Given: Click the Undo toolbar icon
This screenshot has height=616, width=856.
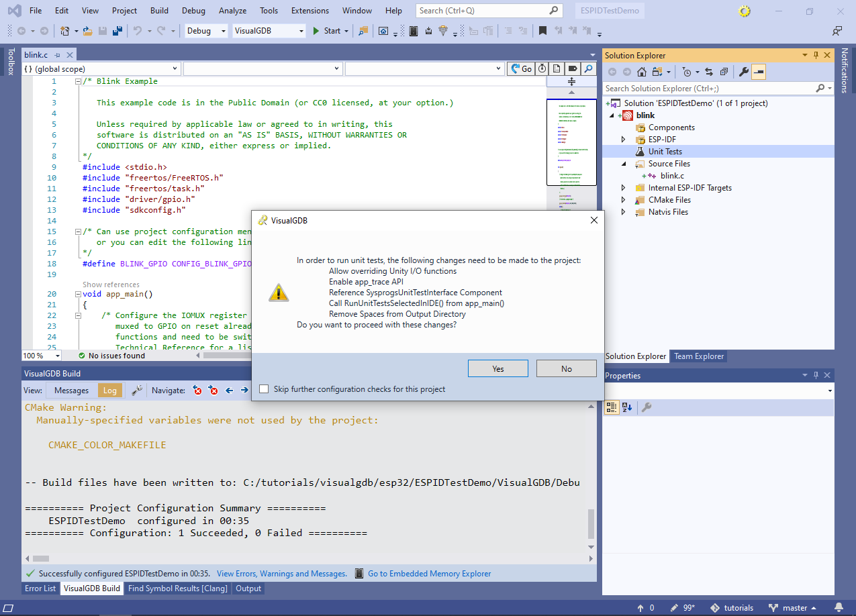Looking at the screenshot, I should pyautogui.click(x=137, y=31).
